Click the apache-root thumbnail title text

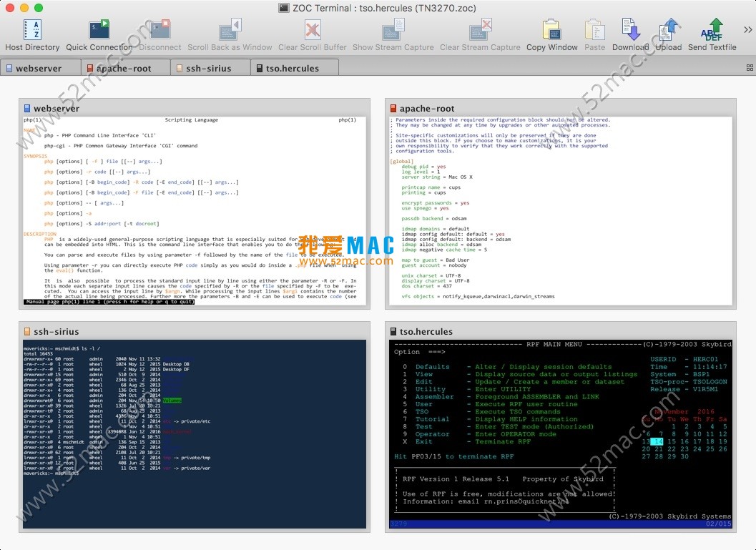[427, 109]
